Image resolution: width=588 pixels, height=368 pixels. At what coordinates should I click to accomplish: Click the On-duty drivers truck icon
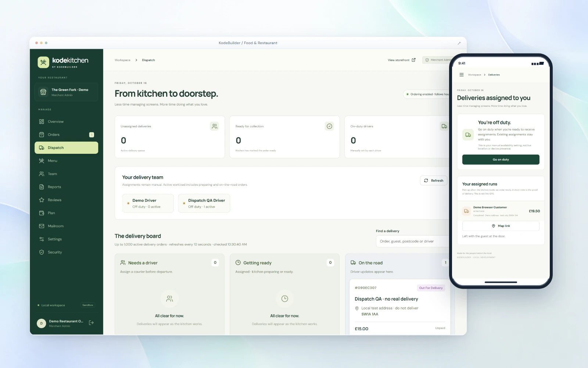[x=444, y=126]
